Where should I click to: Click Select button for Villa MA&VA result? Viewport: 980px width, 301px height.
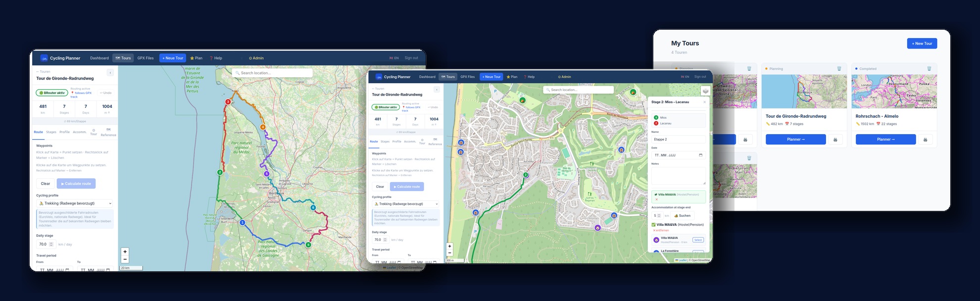pyautogui.click(x=698, y=240)
